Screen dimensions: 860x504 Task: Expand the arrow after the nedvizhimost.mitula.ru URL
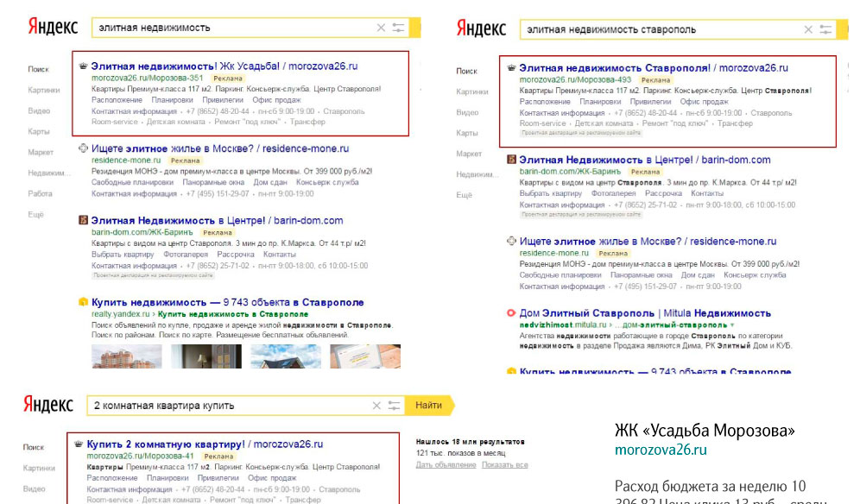[732, 325]
